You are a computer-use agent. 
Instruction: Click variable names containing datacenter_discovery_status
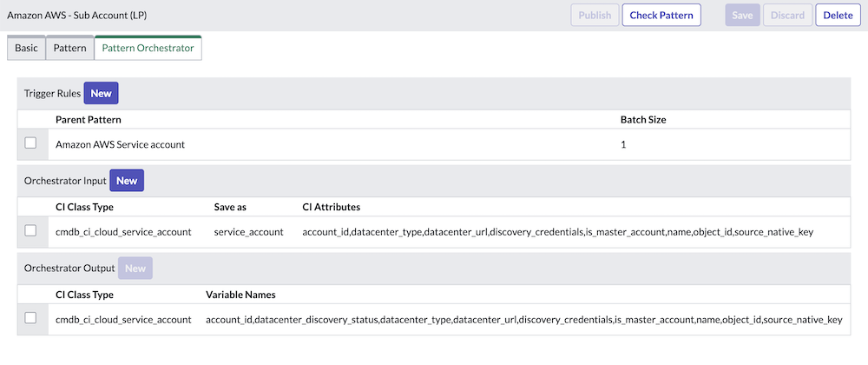pyautogui.click(x=524, y=320)
